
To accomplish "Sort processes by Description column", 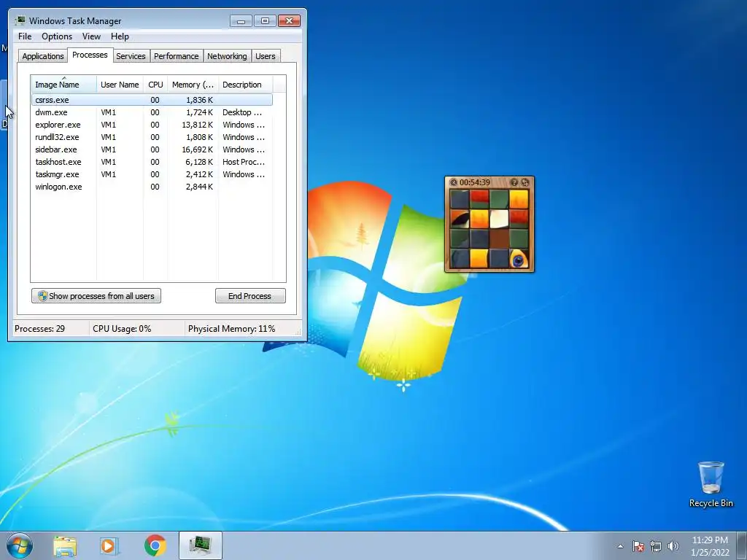I will [245, 84].
